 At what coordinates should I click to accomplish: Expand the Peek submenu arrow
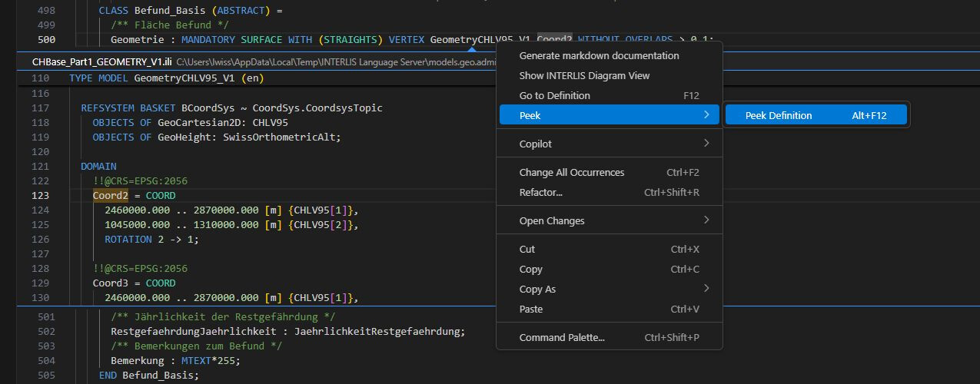[706, 115]
